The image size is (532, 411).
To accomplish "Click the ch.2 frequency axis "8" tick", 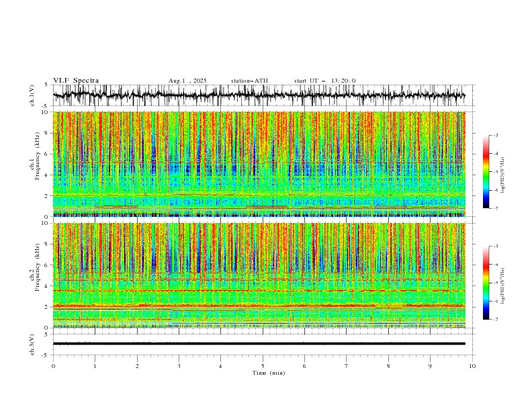I will pos(46,244).
